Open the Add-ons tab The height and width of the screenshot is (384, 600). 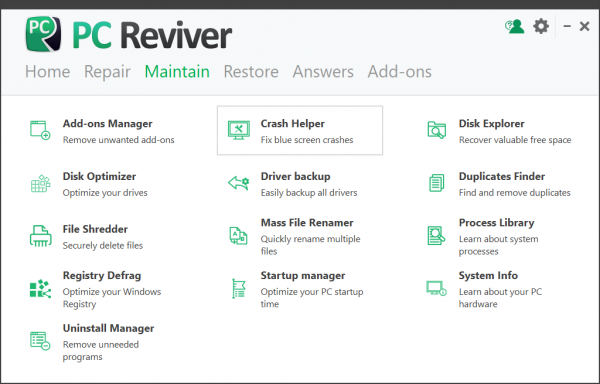tap(399, 72)
